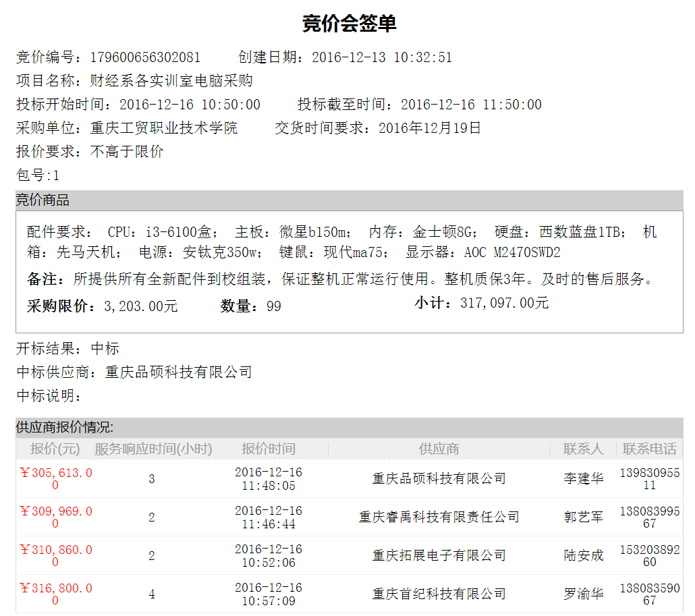Click the quote ¥310,860.00

coord(56,556)
